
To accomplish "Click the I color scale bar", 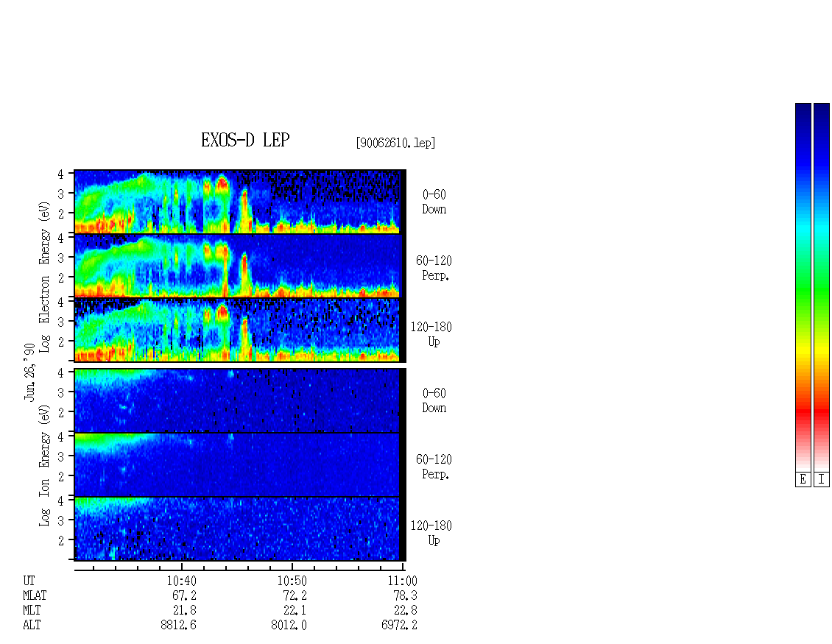I will (x=822, y=287).
